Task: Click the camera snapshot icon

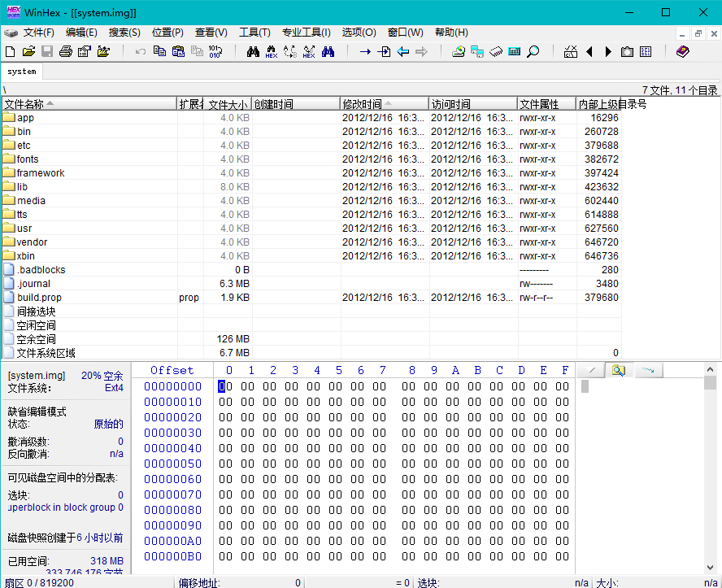Action: 627,51
